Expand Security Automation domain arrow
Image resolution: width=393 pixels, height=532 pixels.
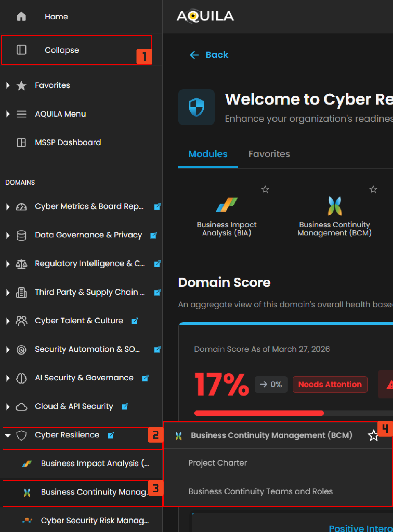coord(8,349)
